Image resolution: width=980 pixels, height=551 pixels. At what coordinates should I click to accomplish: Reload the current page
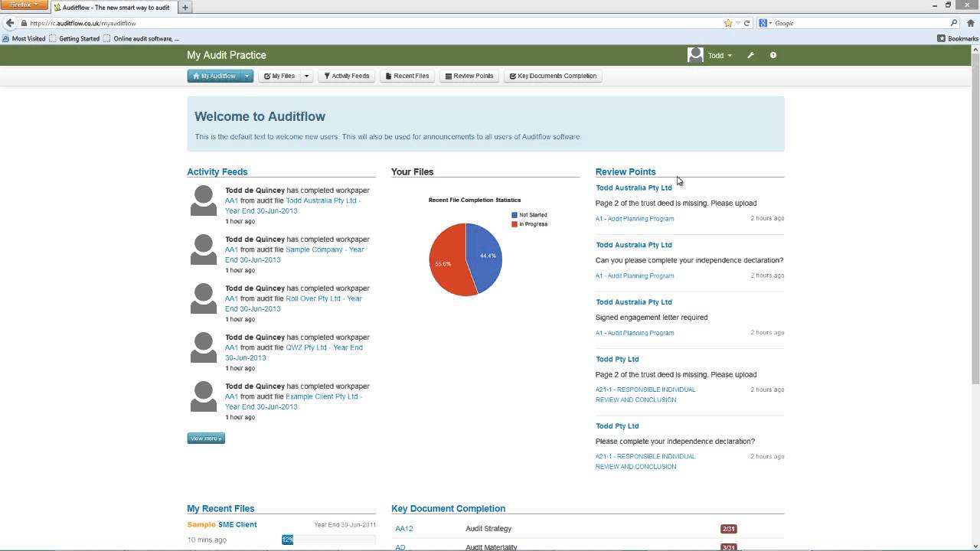(747, 23)
